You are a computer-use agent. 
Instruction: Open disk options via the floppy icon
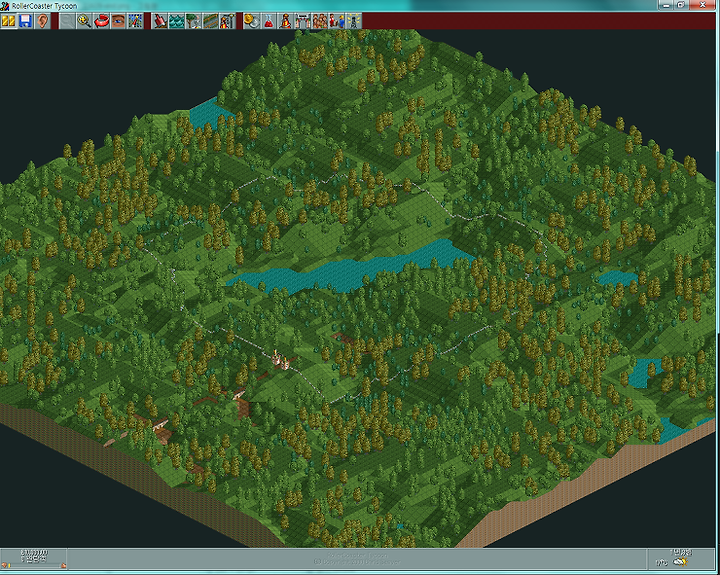click(25, 21)
